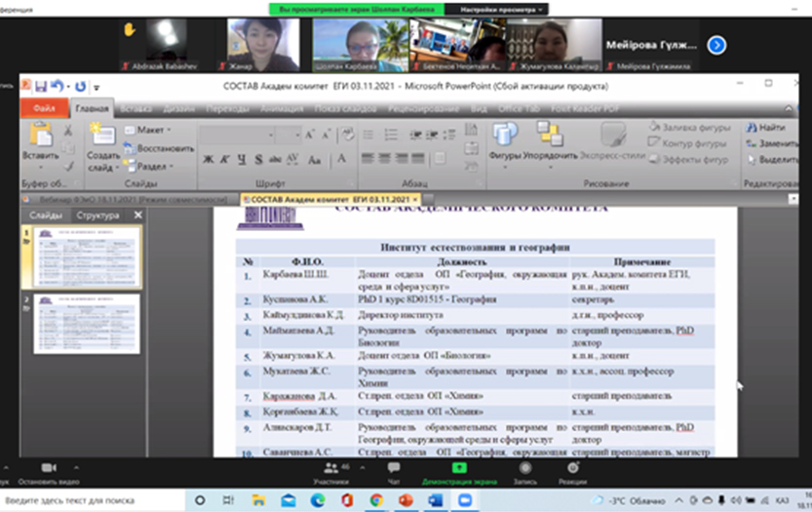Click the Reset (Восстановить) slide button
Image resolution: width=812 pixels, height=512 pixels.
pos(159,148)
